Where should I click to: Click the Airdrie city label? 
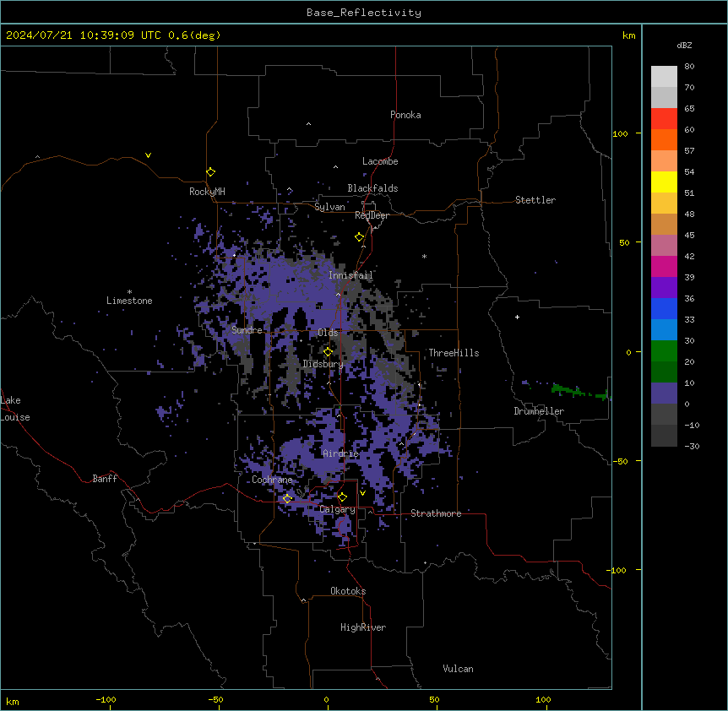tap(340, 453)
